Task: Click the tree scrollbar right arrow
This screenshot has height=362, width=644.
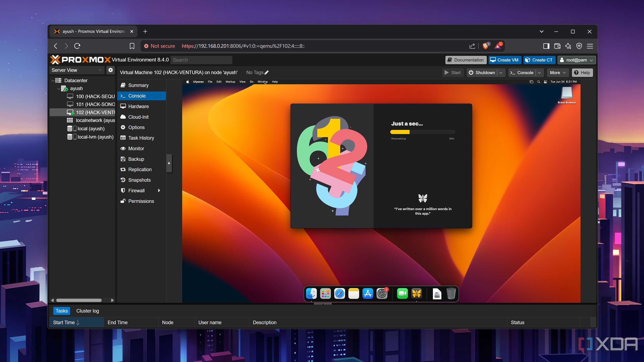Action: click(x=112, y=300)
